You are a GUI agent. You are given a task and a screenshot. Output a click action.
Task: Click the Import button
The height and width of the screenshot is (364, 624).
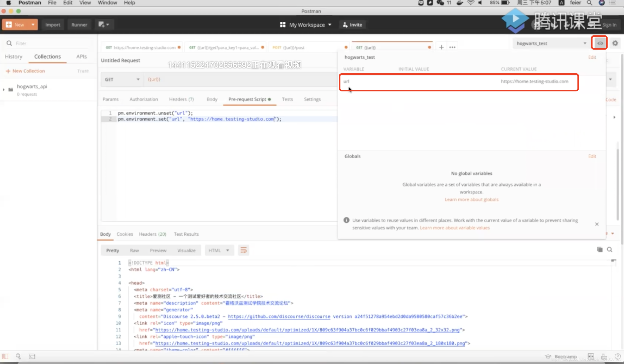tap(53, 25)
